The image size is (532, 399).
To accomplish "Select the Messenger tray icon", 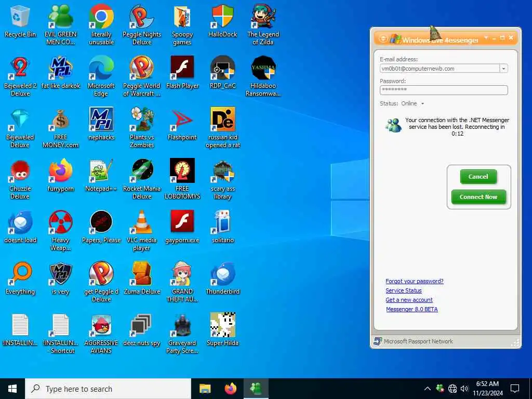I will pyautogui.click(x=440, y=389).
